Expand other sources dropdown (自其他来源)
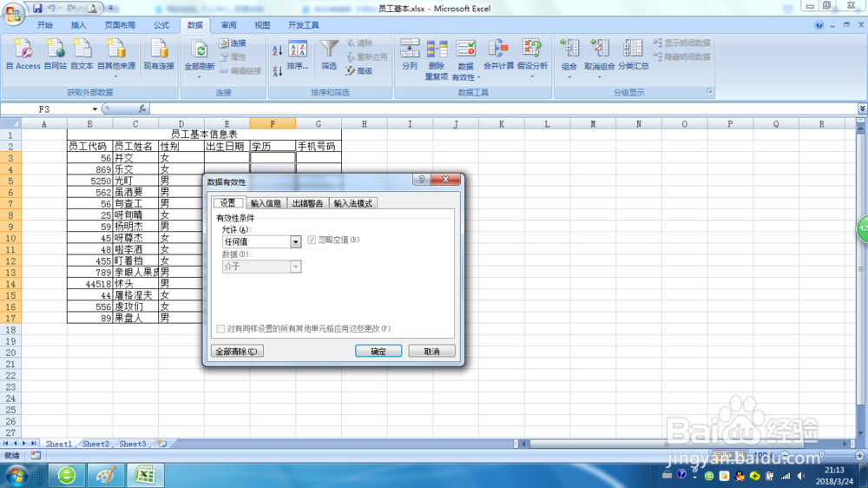868x488 pixels. coord(116,76)
